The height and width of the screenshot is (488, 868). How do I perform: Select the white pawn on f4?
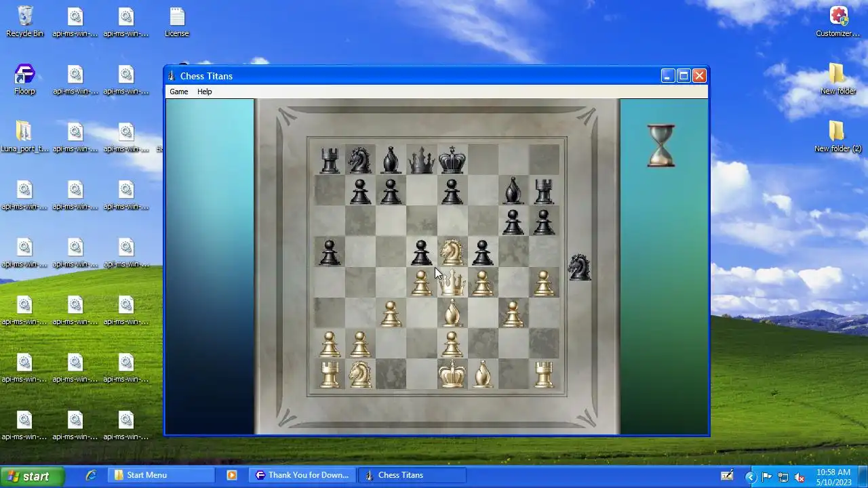483,283
